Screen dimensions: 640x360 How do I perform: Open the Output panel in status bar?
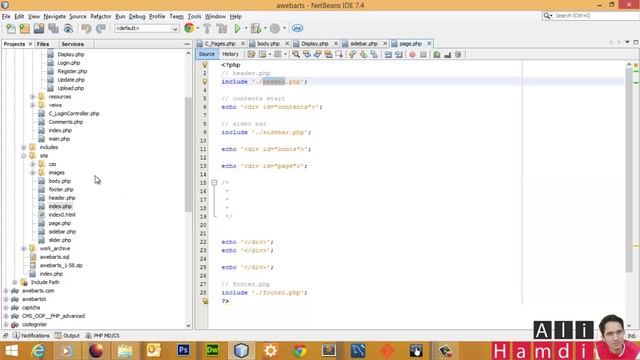(x=67, y=336)
